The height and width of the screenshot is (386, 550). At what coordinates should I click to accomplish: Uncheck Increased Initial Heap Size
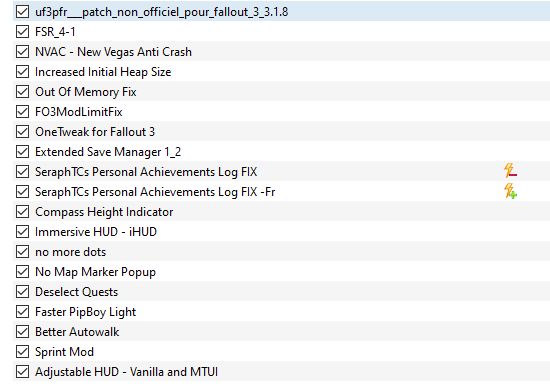click(x=22, y=71)
